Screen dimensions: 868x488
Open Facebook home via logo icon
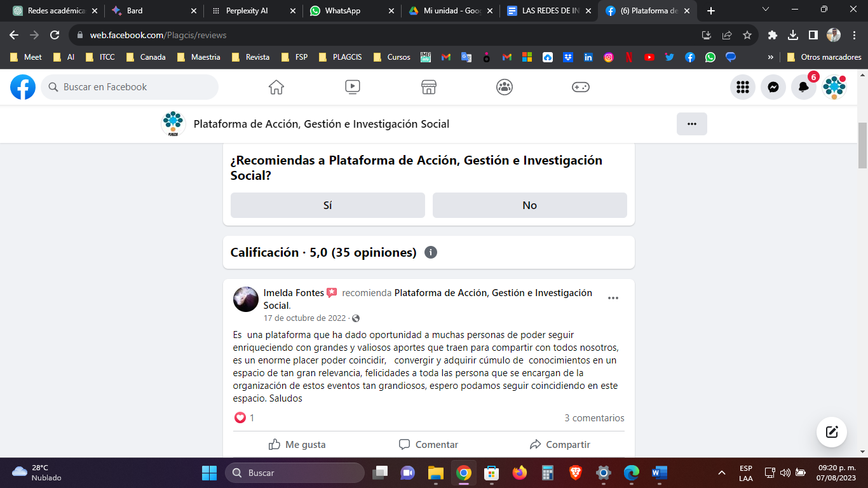pos(23,87)
